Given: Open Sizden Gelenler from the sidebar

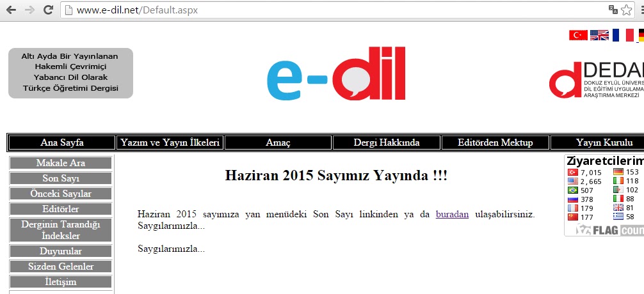Looking at the screenshot, I should coord(61,267).
